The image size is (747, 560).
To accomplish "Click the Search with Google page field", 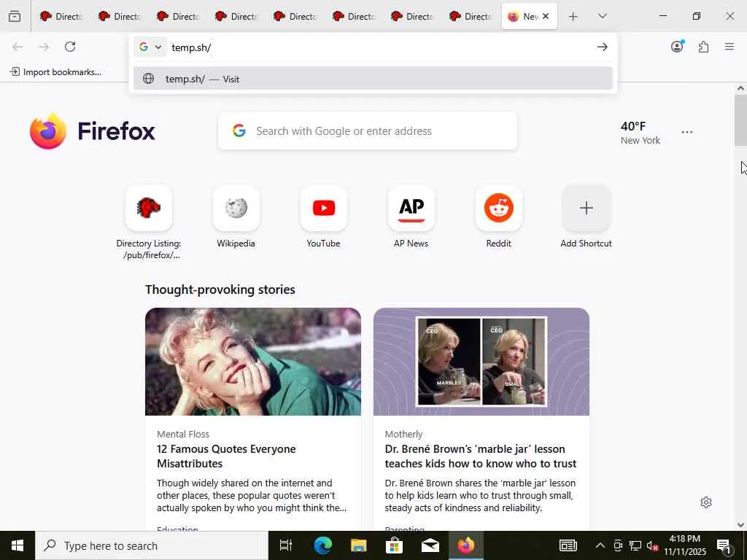I will (x=368, y=131).
